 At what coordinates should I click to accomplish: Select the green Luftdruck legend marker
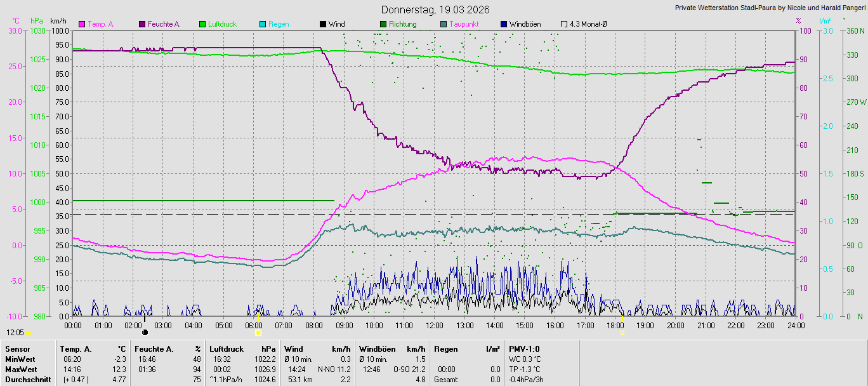[x=202, y=24]
